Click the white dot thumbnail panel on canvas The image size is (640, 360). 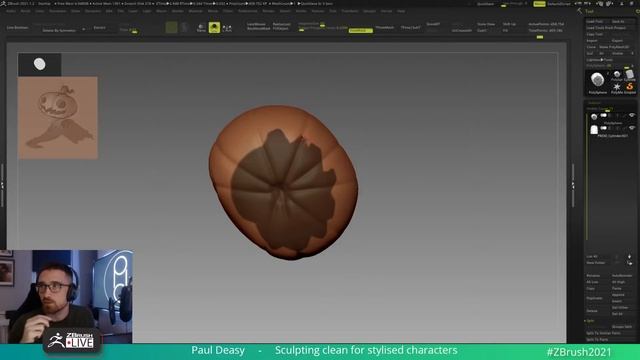click(40, 64)
